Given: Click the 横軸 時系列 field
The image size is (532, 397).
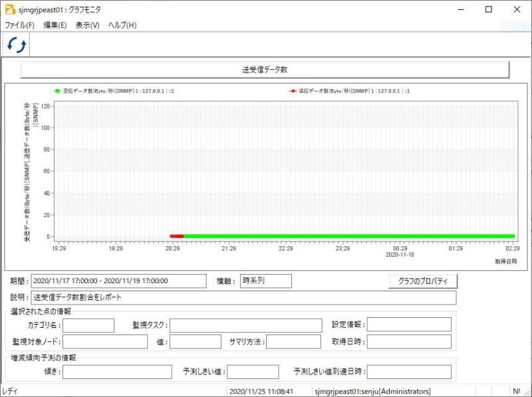Looking at the screenshot, I should click(265, 281).
